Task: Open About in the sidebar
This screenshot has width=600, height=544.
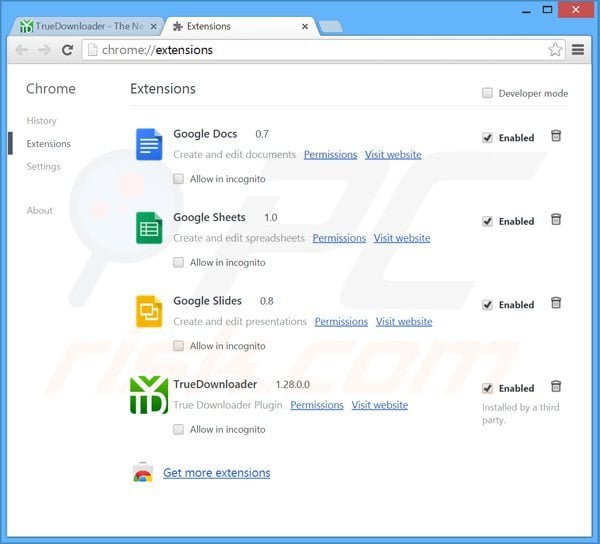Action: pyautogui.click(x=39, y=210)
